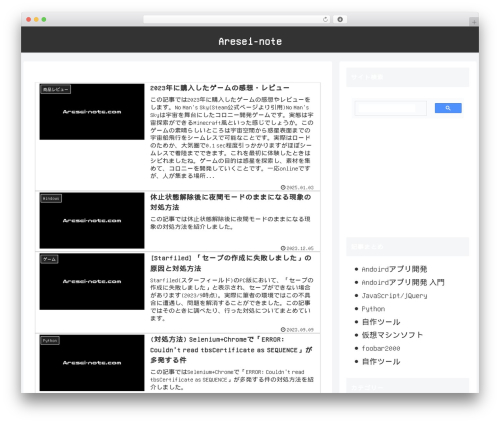Click the Python category tag on thumbnail
The width and height of the screenshot is (500, 423).
(50, 340)
